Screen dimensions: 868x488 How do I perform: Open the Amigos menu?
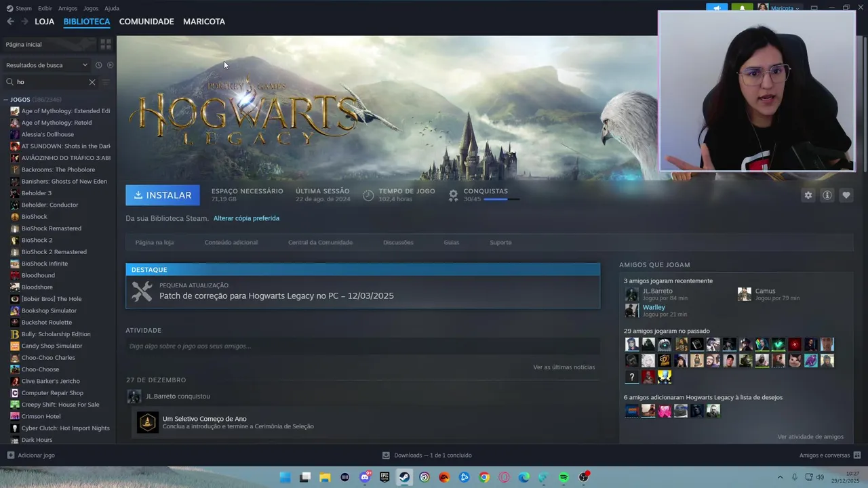tap(68, 8)
